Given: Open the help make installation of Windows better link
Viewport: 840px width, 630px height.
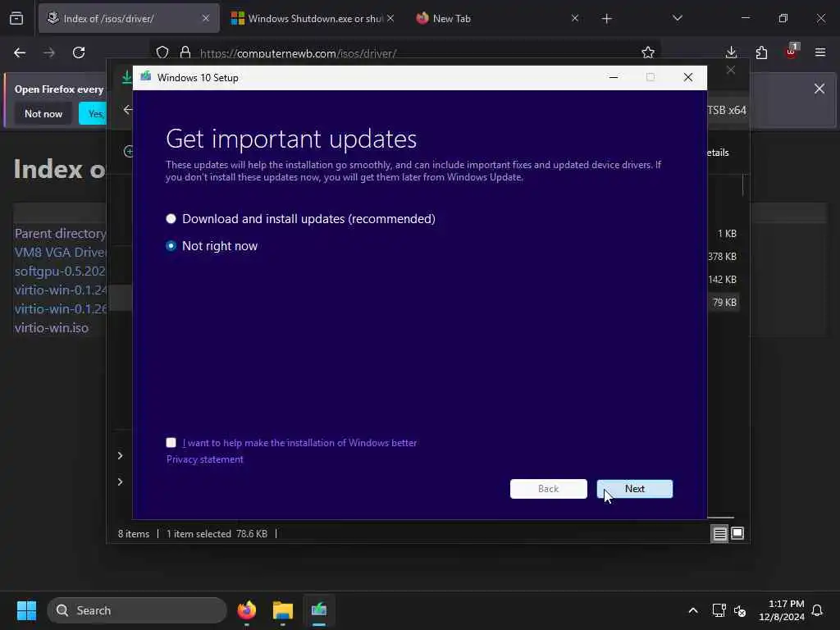Looking at the screenshot, I should [299, 443].
